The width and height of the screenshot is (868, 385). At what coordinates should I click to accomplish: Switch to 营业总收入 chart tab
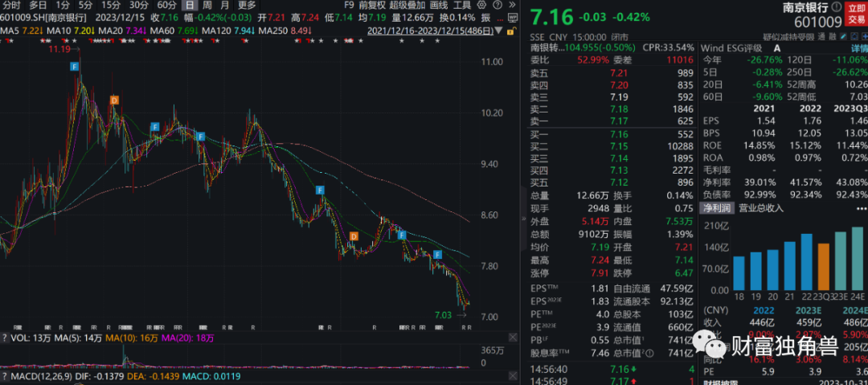click(x=761, y=207)
